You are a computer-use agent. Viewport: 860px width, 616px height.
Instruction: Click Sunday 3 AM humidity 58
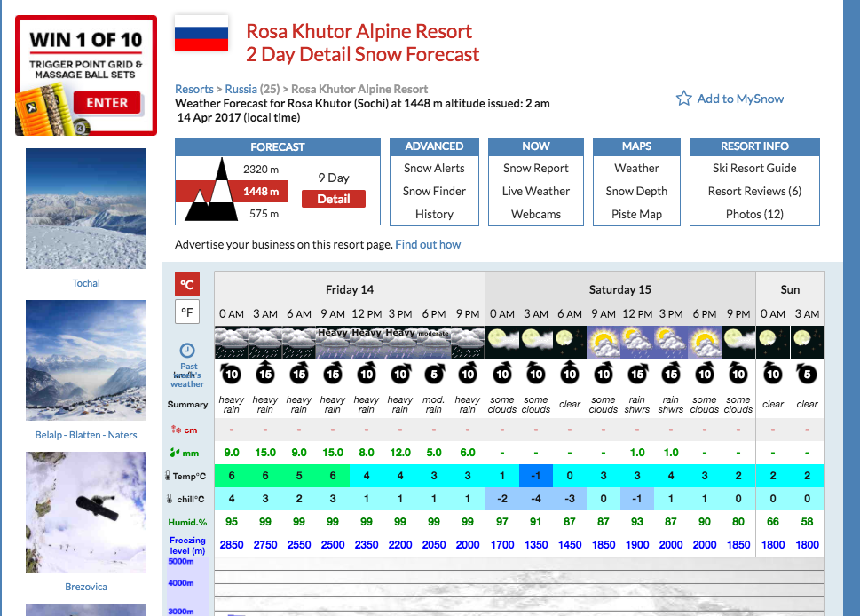click(807, 522)
